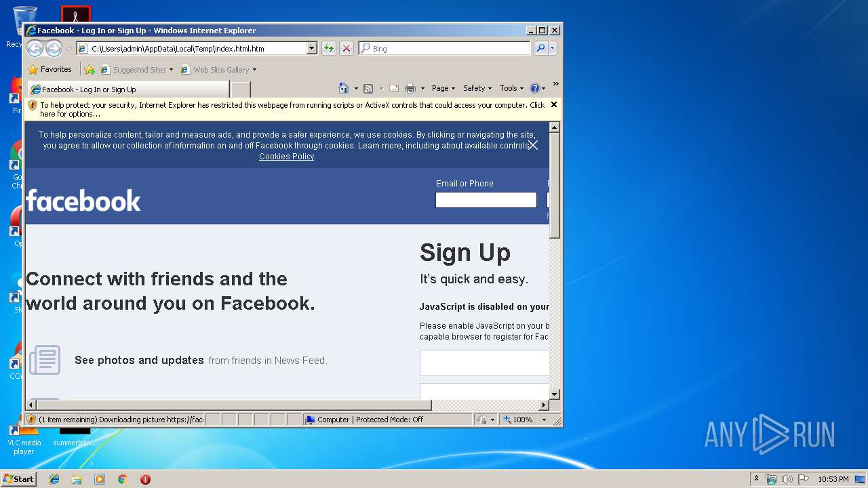Close the Facebook cookies banner

(533, 145)
